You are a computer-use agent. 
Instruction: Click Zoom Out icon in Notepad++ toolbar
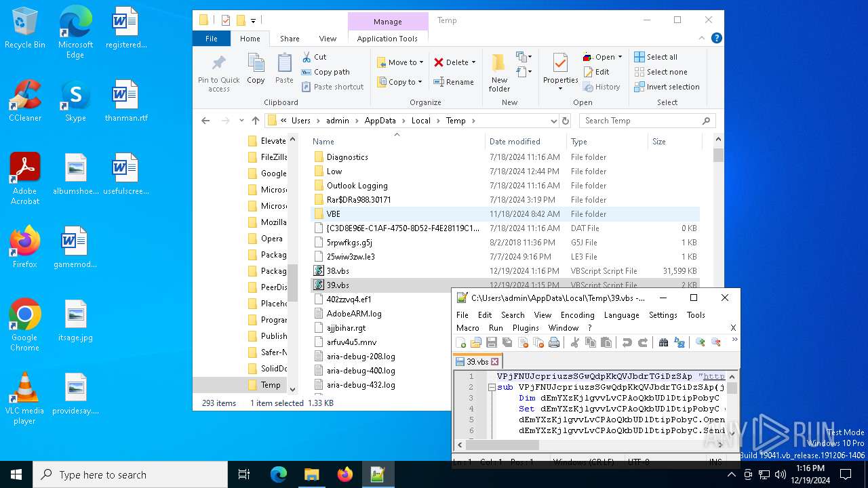click(x=716, y=343)
